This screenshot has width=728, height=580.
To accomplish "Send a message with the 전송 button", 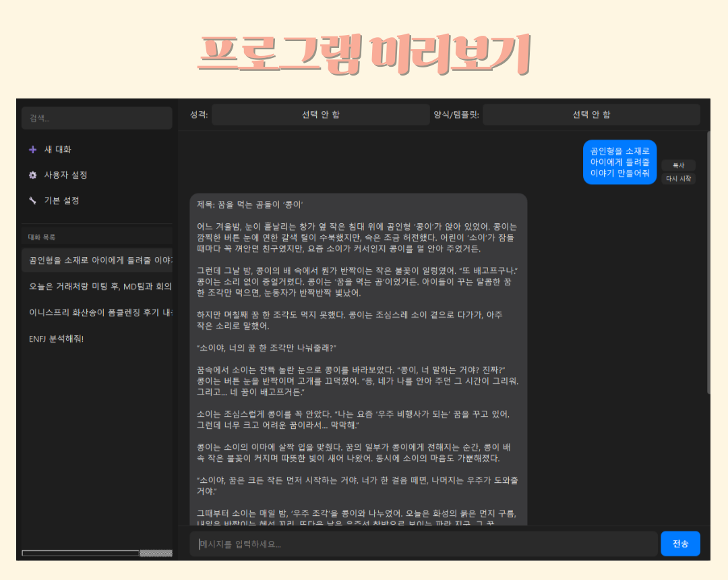I will coord(680,544).
